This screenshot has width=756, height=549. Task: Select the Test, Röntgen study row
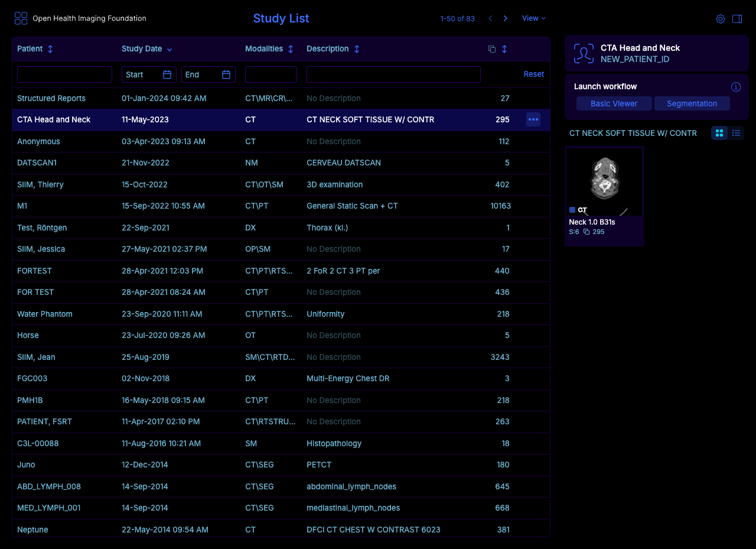[281, 228]
